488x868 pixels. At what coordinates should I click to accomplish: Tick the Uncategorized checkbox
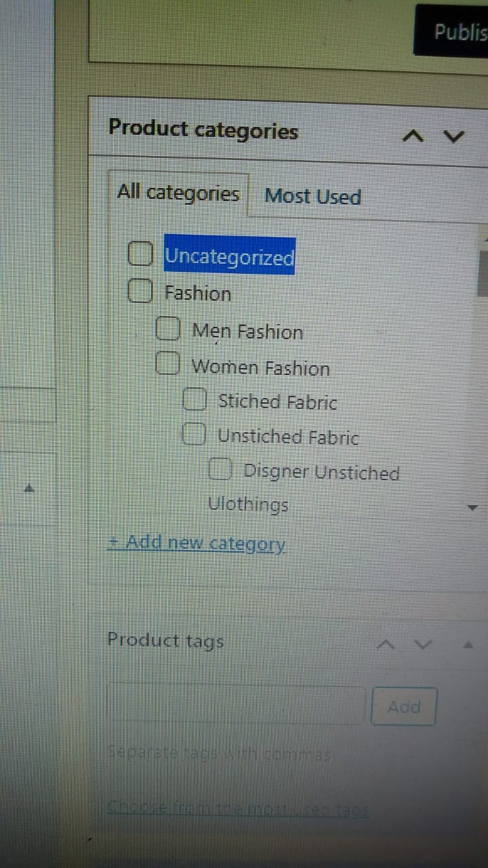(140, 254)
